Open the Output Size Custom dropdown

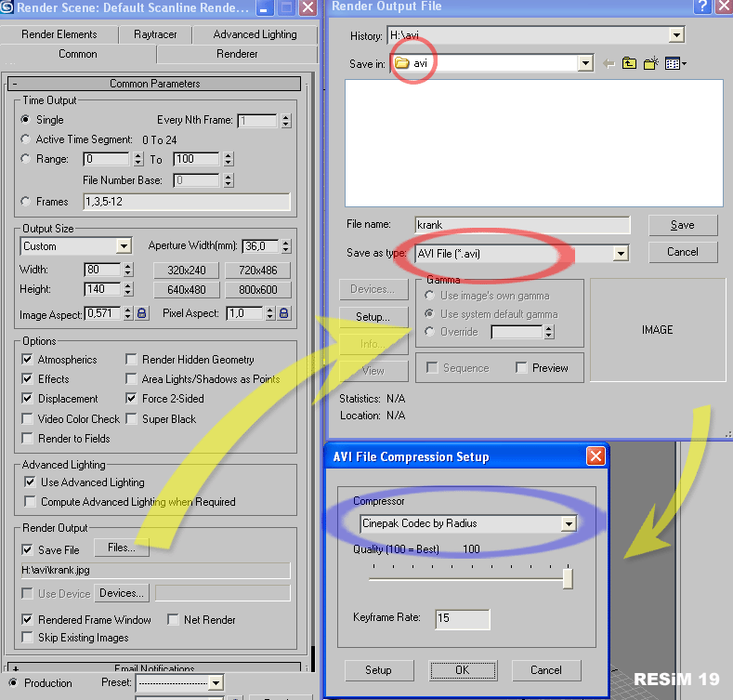(x=124, y=246)
